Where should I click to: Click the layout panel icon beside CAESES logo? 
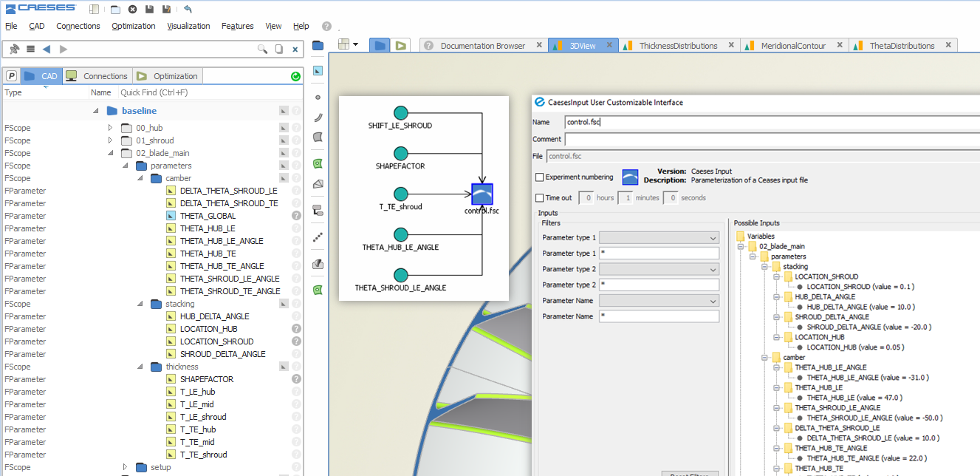click(94, 9)
